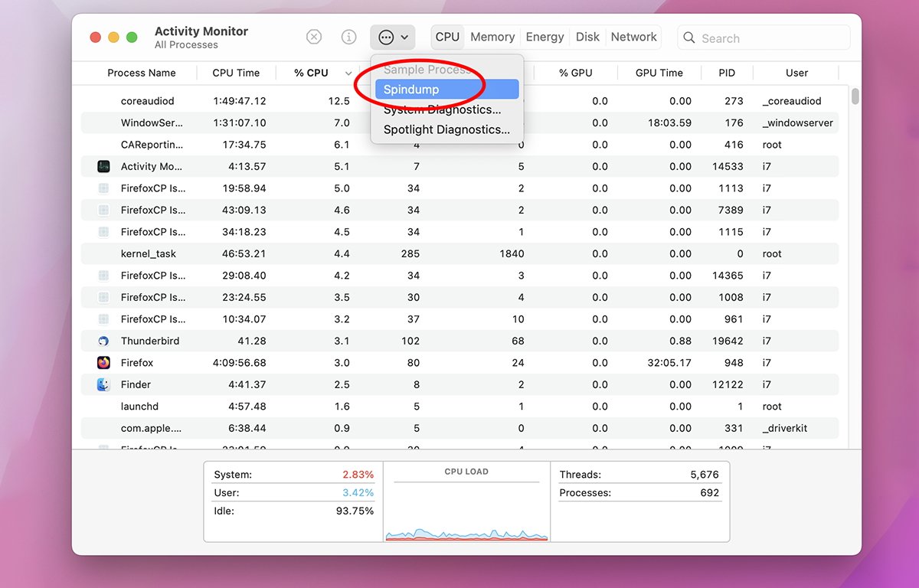Sort by the % CPU column header

pyautogui.click(x=311, y=73)
